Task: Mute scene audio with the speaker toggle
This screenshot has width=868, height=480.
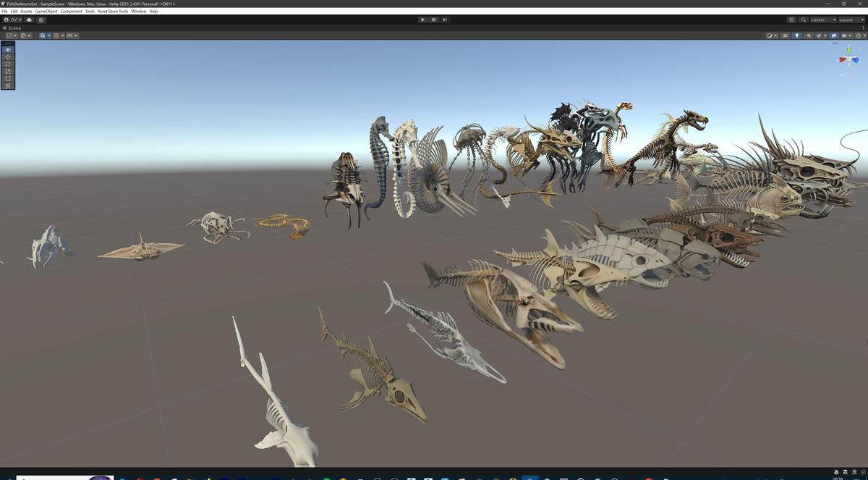Action: click(x=809, y=35)
